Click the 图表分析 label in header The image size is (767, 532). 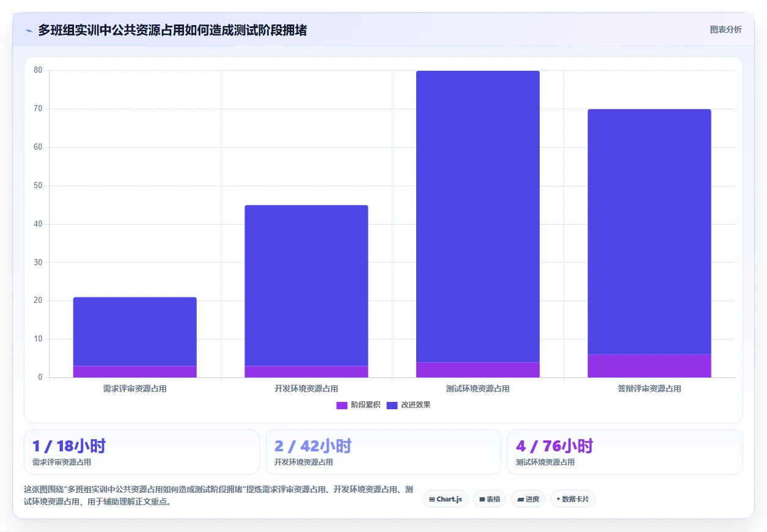(x=725, y=29)
